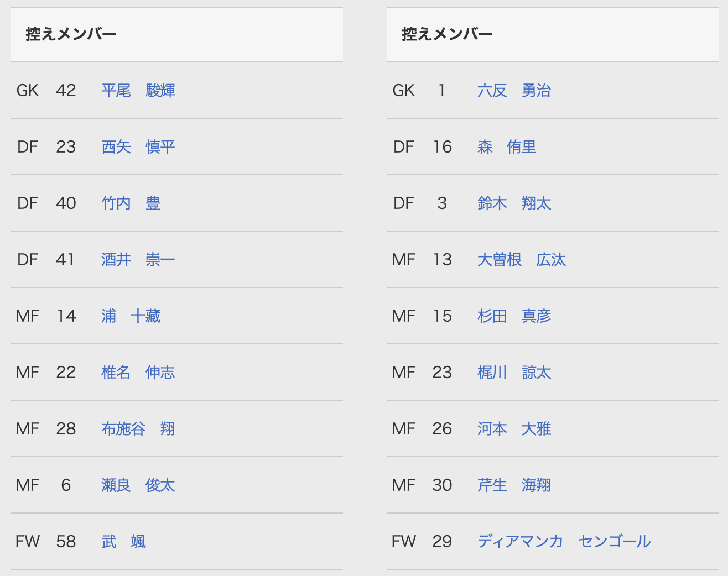Open profile of 竹内 豊
The height and width of the screenshot is (576, 728).
[x=131, y=203]
